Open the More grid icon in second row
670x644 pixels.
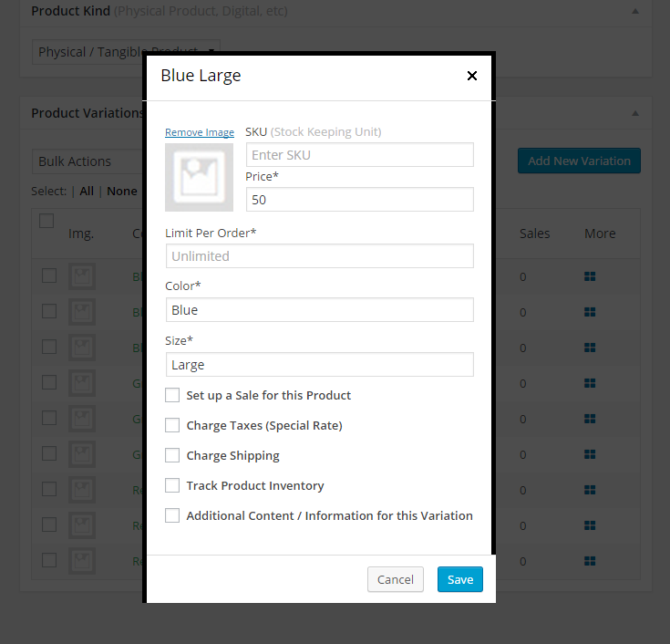[590, 312]
